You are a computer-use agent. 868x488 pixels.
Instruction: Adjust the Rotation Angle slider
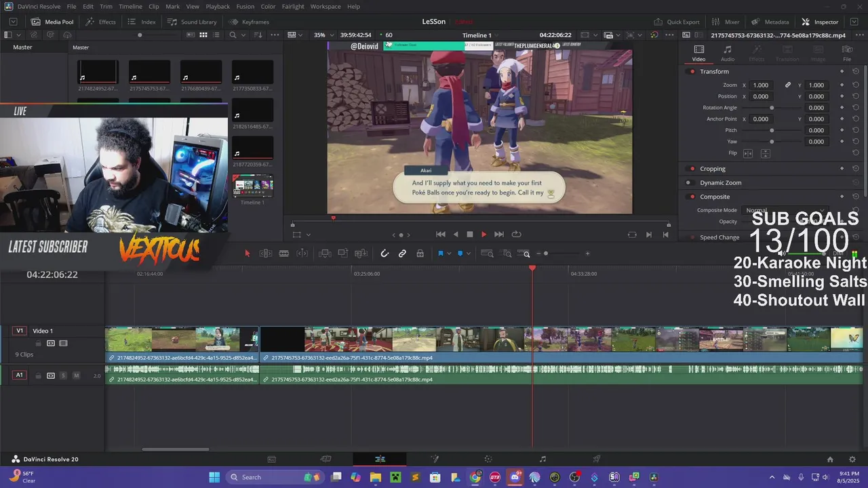[772, 108]
